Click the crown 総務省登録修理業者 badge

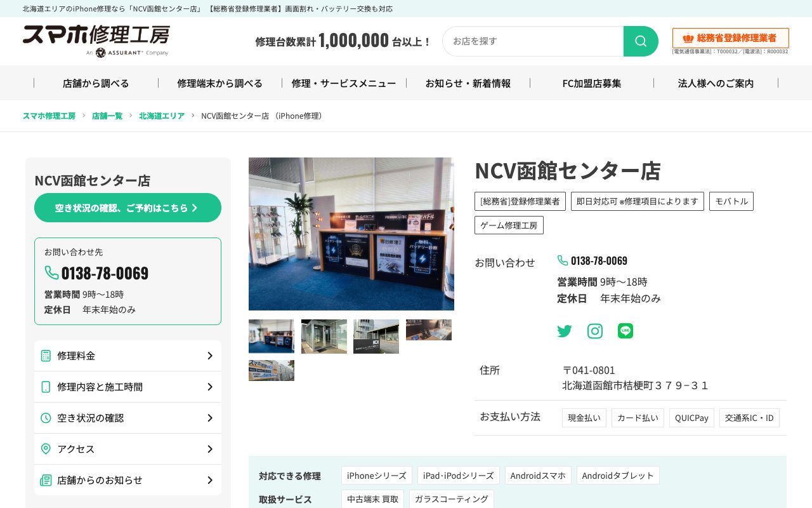(731, 38)
